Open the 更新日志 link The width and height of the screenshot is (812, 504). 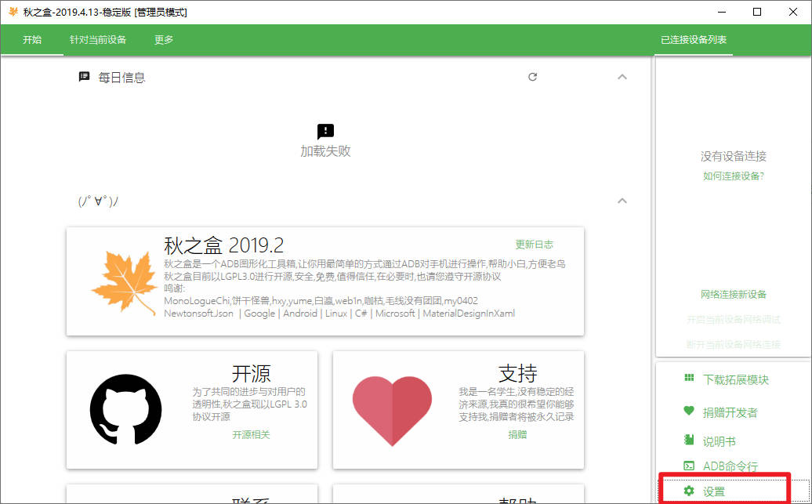coord(534,245)
